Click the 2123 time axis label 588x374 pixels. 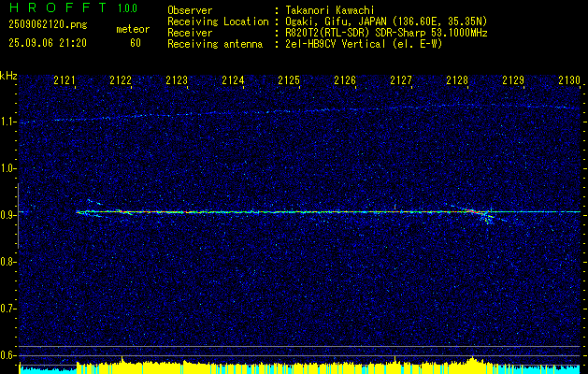point(177,80)
